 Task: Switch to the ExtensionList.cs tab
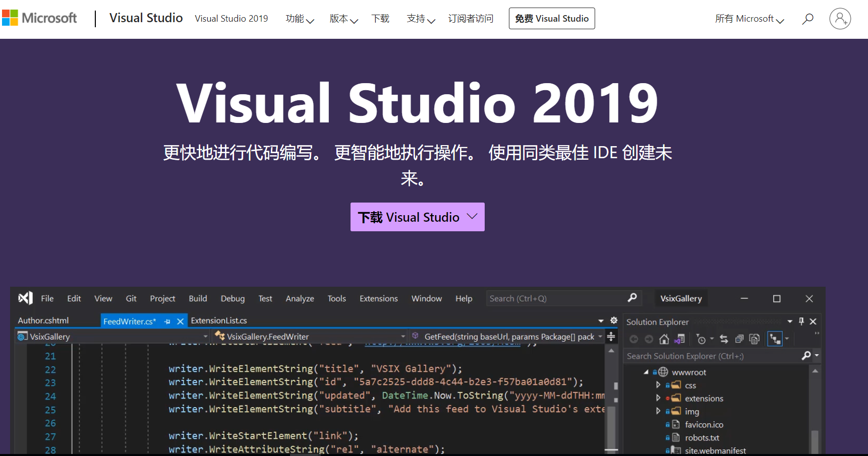click(x=219, y=320)
